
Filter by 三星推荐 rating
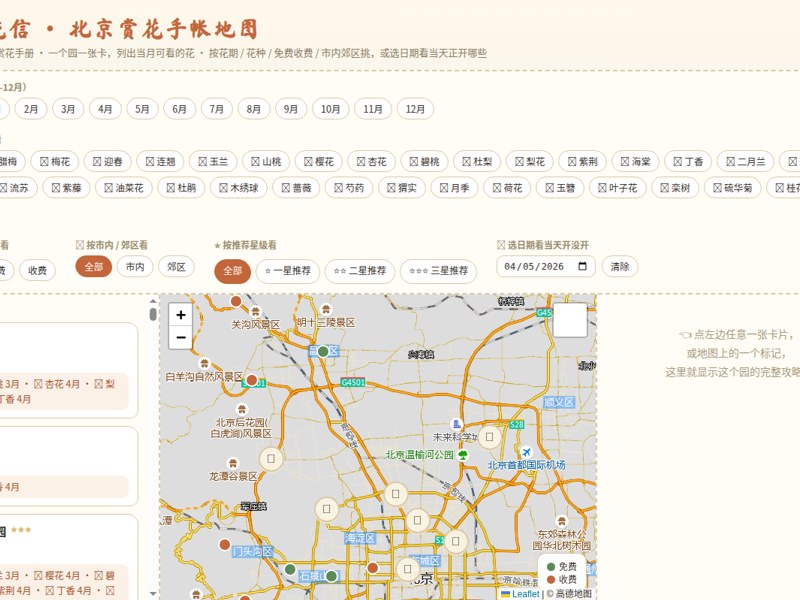[x=439, y=271]
